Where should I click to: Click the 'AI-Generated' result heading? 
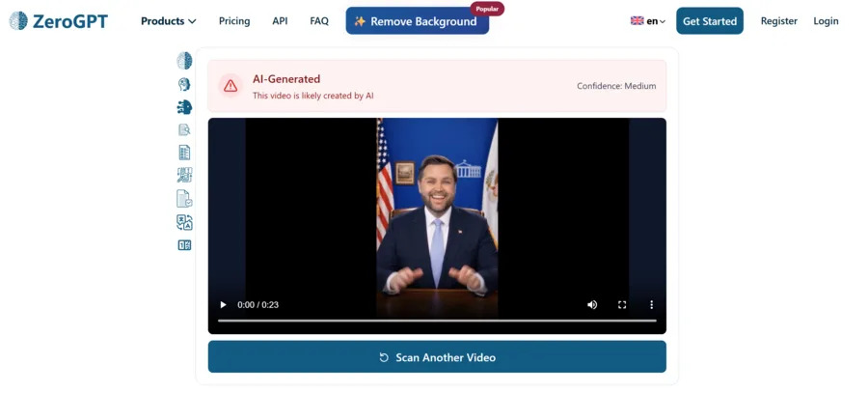pyautogui.click(x=286, y=79)
